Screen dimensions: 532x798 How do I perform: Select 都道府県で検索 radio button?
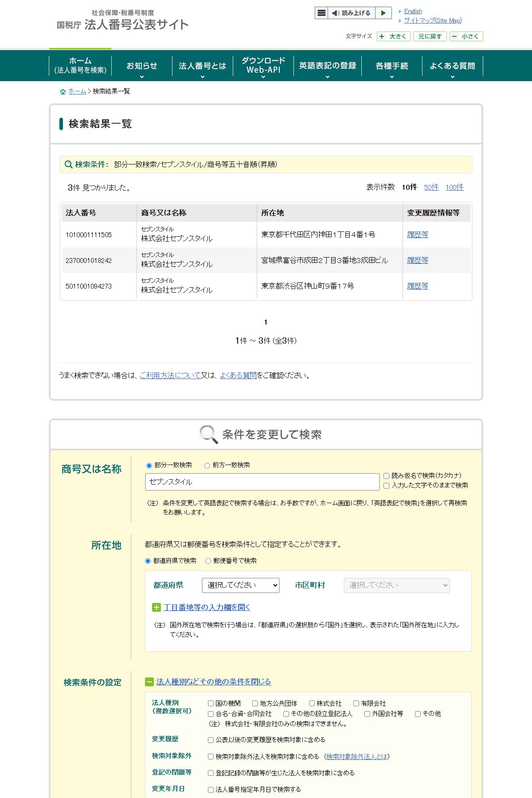[x=148, y=561]
